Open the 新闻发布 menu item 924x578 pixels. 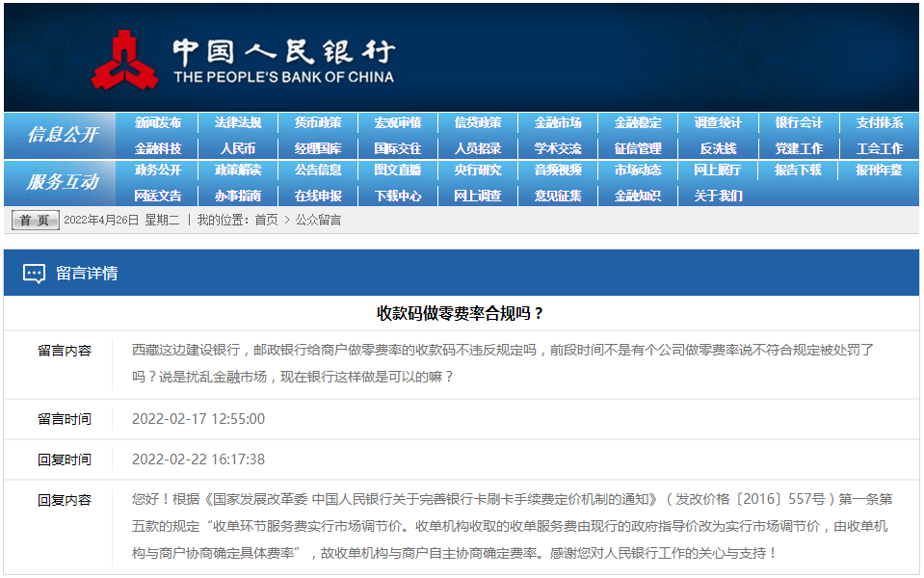(158, 122)
